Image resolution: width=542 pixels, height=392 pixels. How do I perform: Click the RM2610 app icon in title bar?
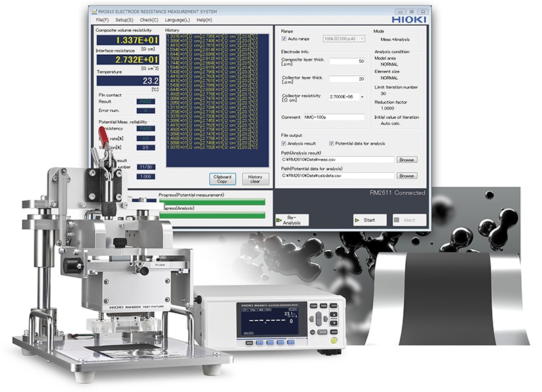[x=93, y=12]
